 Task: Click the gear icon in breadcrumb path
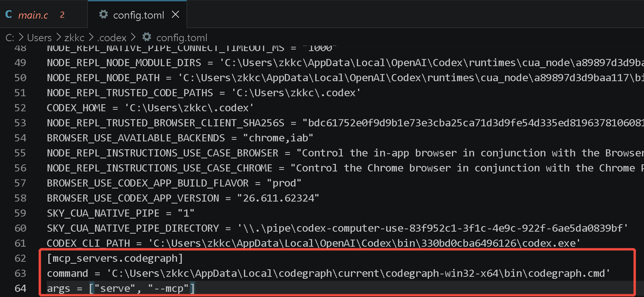point(147,37)
